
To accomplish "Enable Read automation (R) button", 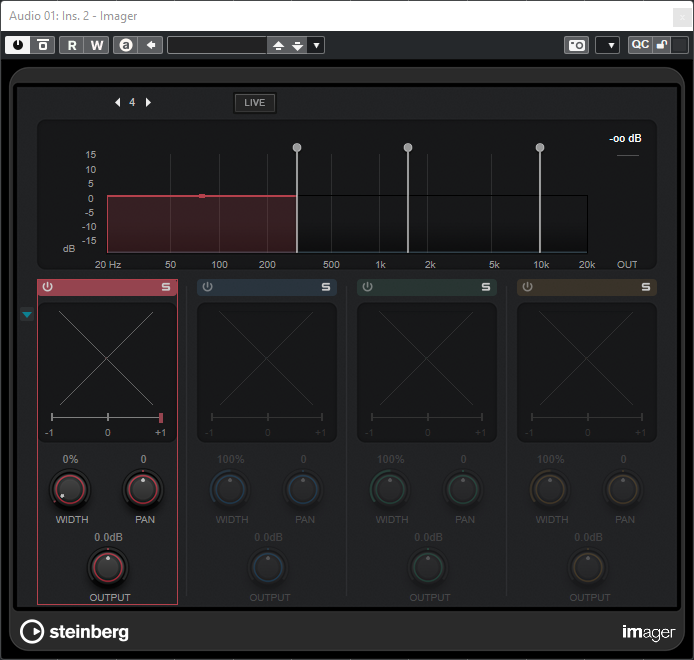I will tap(72, 45).
